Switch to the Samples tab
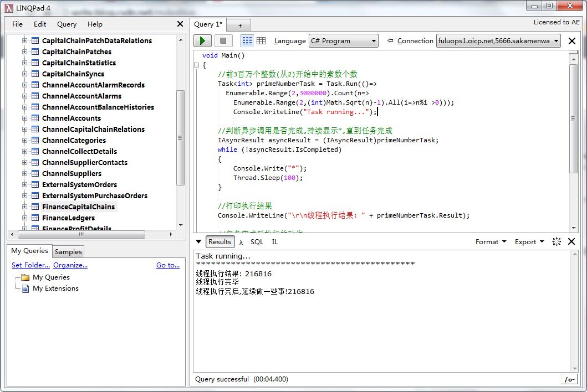The width and height of the screenshot is (587, 392). (x=68, y=252)
